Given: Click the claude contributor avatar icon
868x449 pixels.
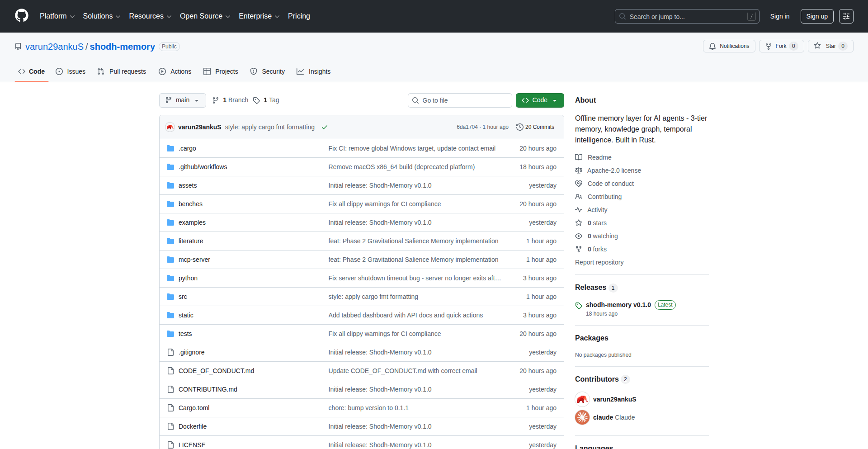Looking at the screenshot, I should pos(582,417).
